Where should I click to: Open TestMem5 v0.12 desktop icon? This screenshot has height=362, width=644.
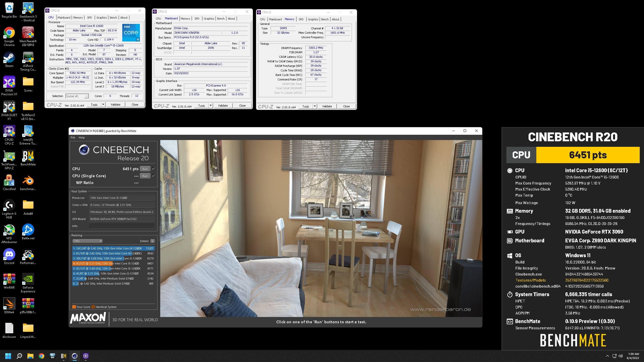(x=28, y=110)
